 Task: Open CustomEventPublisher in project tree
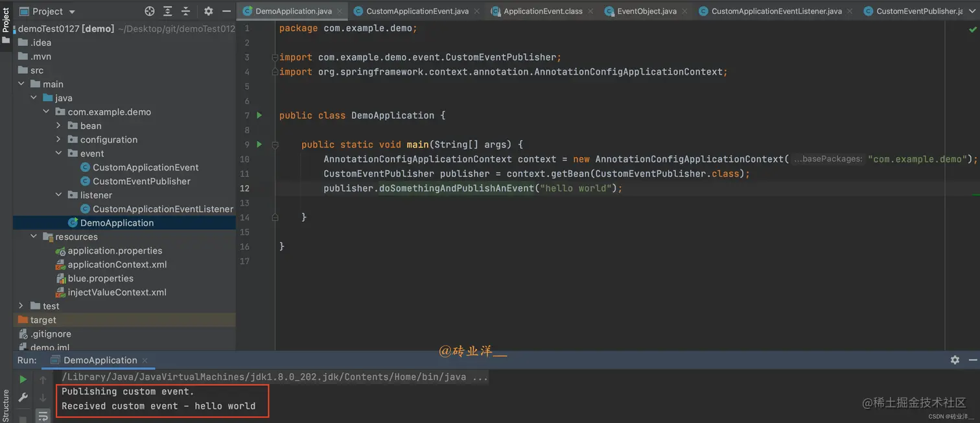(124, 181)
